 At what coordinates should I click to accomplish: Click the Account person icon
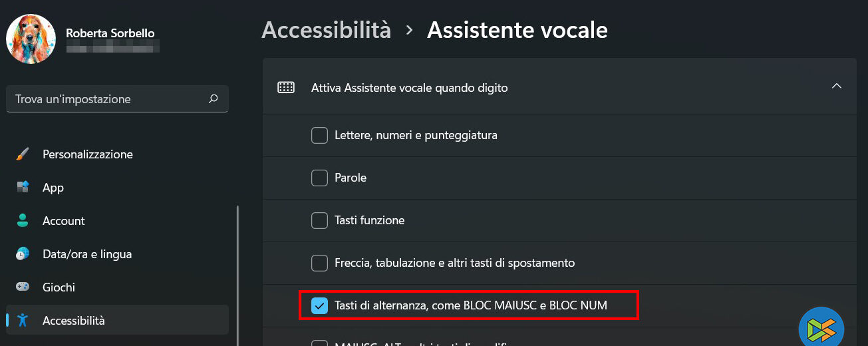click(23, 221)
